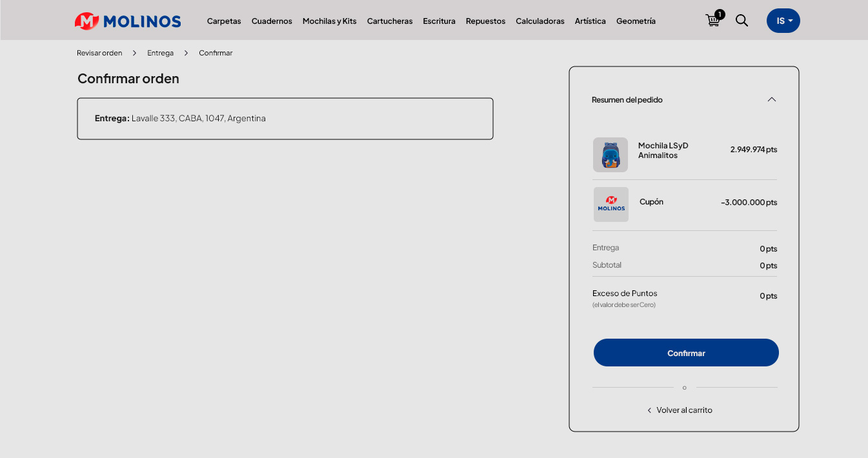Click the Revisar orden breadcrumb
This screenshot has height=458, width=868.
pyautogui.click(x=99, y=53)
